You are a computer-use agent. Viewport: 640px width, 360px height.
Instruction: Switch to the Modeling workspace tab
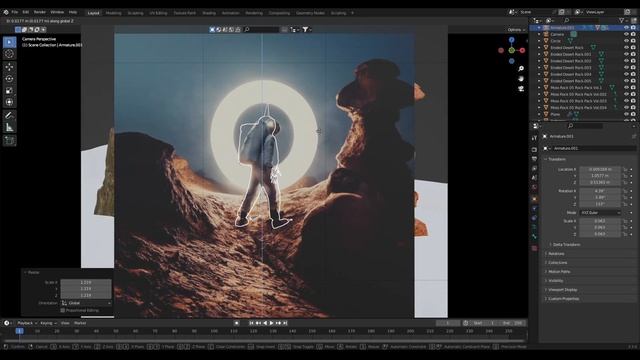tap(113, 13)
